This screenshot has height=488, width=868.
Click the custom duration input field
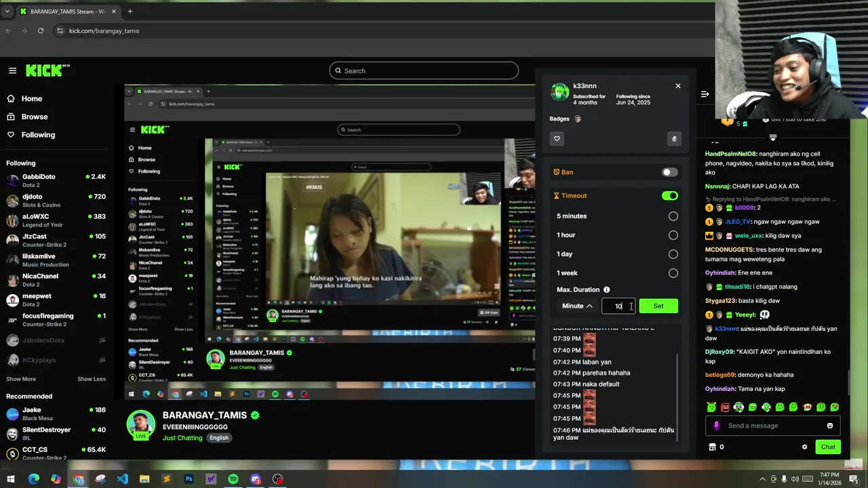click(618, 306)
